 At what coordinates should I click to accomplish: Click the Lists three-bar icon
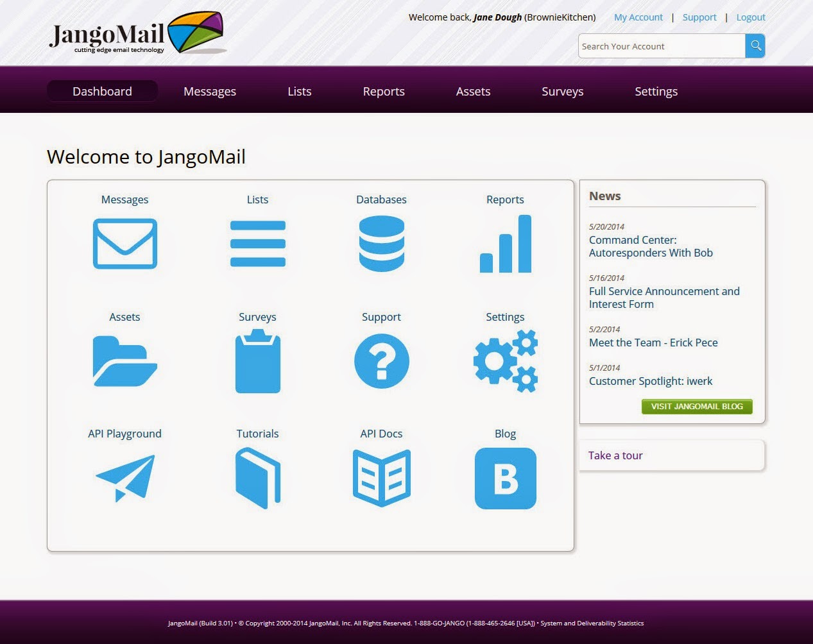258,244
